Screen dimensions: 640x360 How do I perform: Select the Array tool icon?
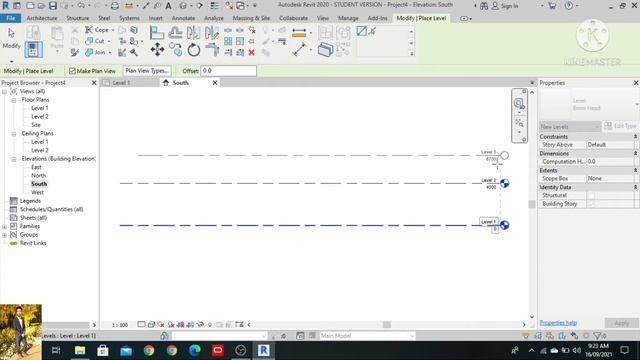pyautogui.click(x=228, y=41)
